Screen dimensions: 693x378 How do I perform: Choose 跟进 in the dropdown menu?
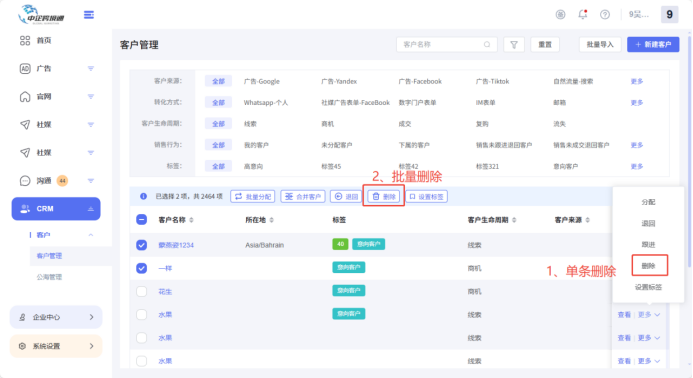[x=648, y=244]
